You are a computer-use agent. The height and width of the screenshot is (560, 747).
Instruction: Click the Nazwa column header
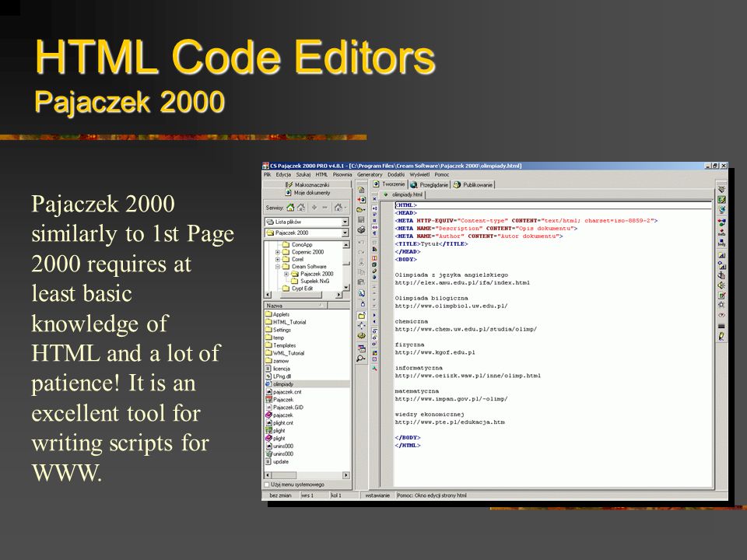(296, 306)
